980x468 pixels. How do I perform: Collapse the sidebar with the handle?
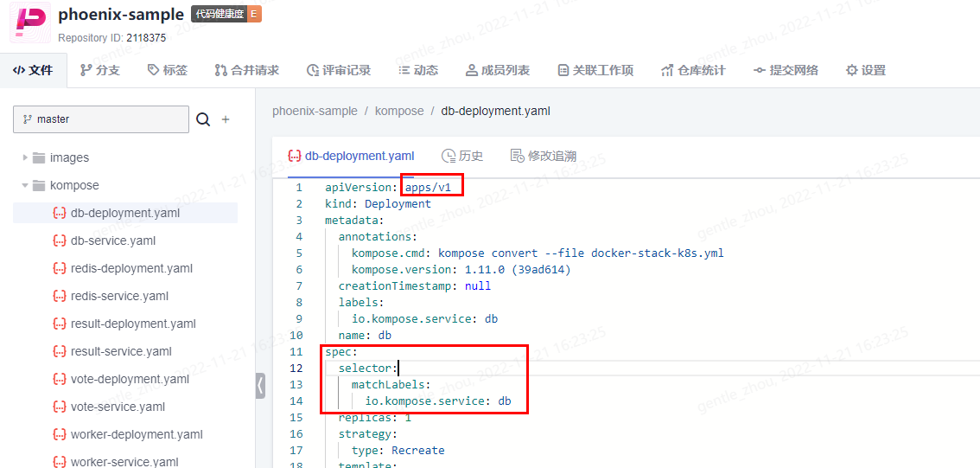260,386
